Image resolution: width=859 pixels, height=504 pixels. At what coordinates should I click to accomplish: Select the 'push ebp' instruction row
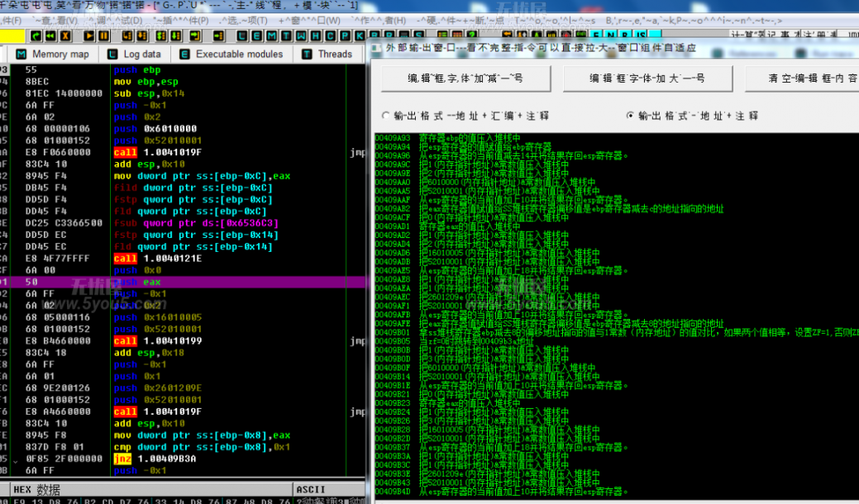[x=184, y=70]
